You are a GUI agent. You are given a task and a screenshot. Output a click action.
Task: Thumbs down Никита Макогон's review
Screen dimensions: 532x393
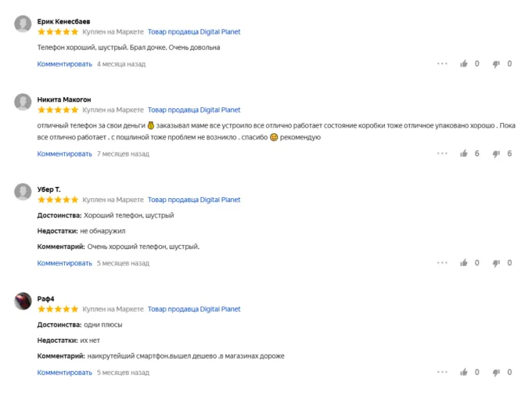tap(496, 153)
